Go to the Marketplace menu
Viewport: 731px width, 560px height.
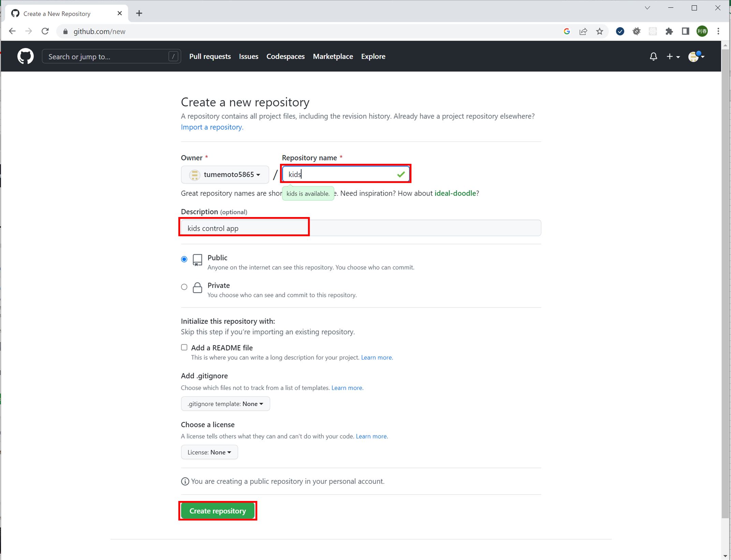coord(333,56)
